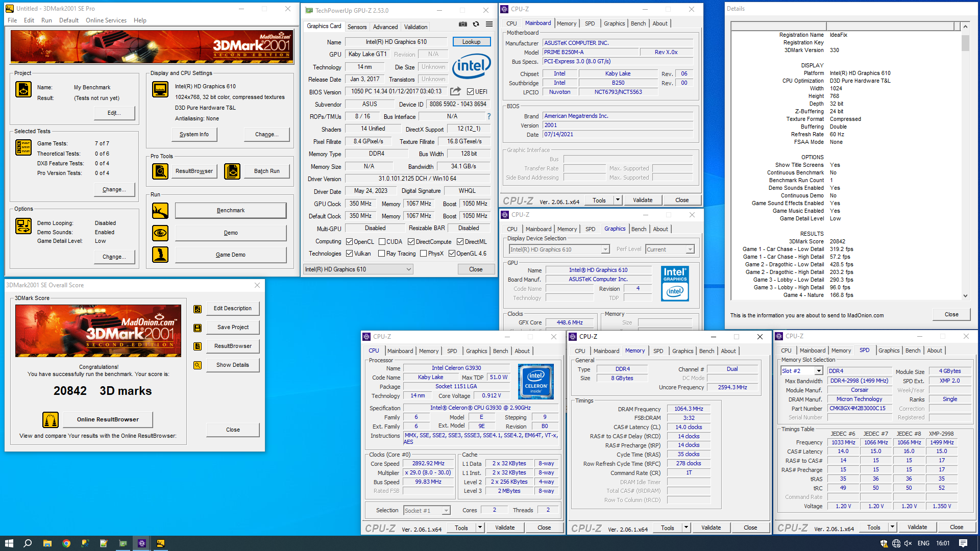Click the Windows Start button
The height and width of the screenshot is (551, 980).
[9, 543]
